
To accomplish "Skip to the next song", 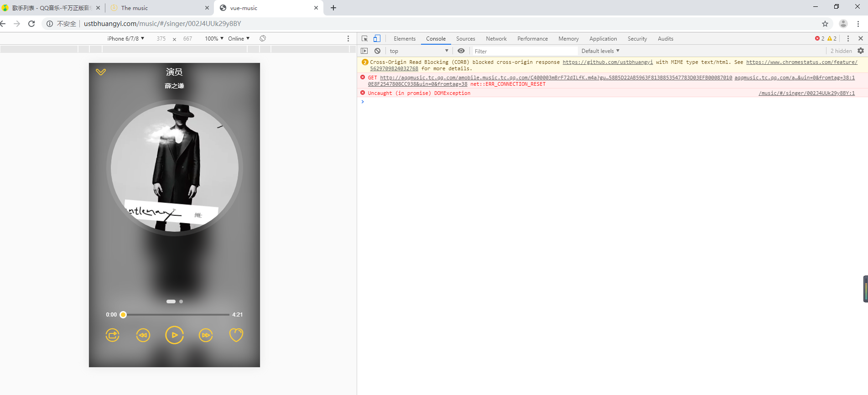I will pyautogui.click(x=206, y=335).
